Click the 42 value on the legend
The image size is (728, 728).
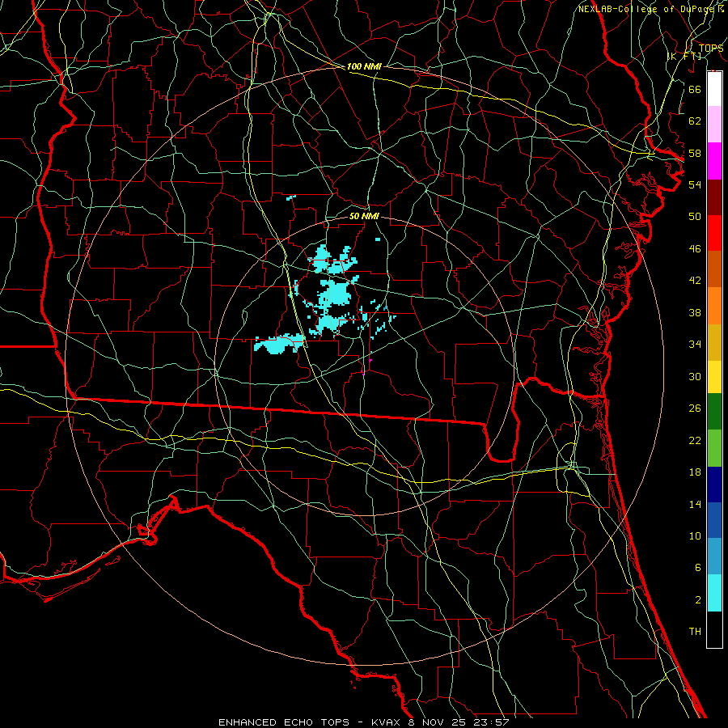pos(695,281)
